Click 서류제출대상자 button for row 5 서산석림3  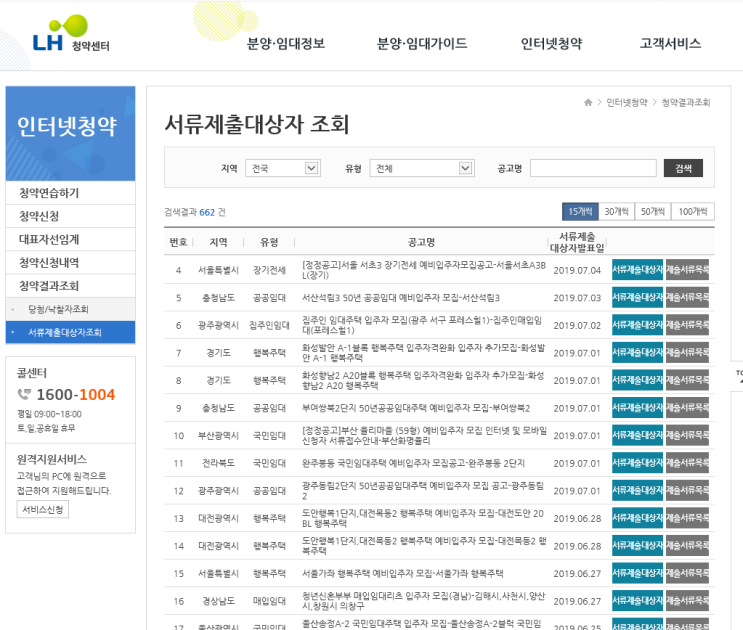[x=637, y=297]
